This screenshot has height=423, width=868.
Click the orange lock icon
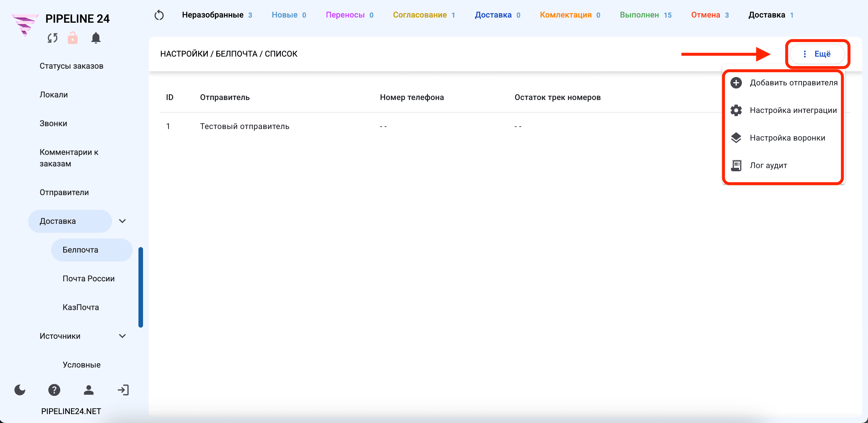[73, 38]
